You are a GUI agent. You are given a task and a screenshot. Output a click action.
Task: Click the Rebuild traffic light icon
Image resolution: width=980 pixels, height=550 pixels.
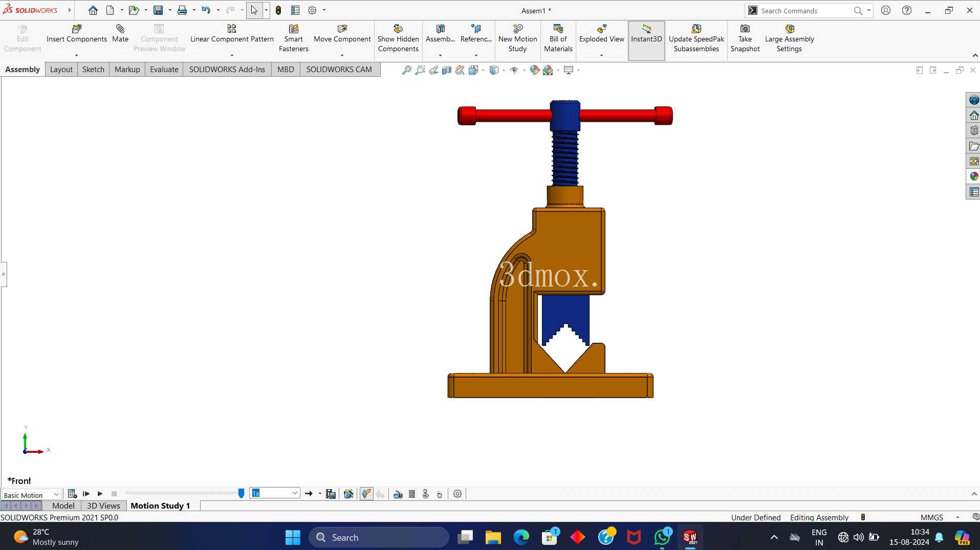(x=278, y=10)
